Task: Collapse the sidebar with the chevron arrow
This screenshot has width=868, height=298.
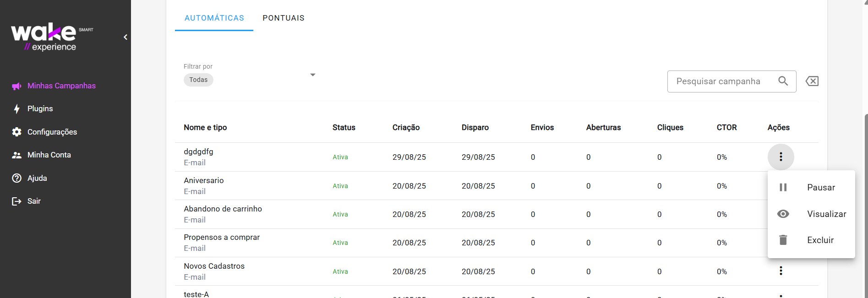Action: 126,37
